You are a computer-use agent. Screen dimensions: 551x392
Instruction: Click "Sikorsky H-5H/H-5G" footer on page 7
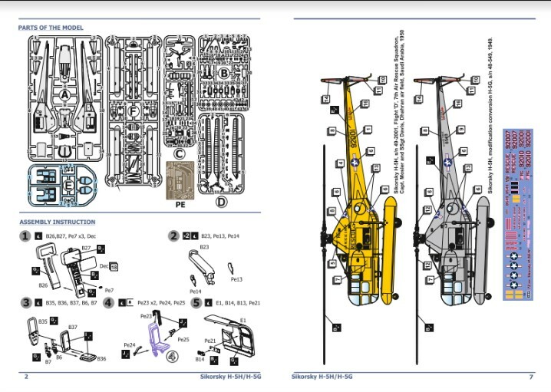point(322,377)
